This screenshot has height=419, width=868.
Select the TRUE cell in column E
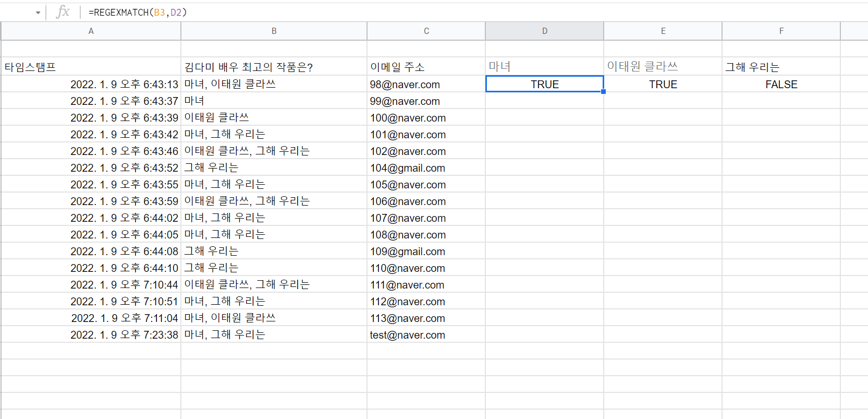pyautogui.click(x=663, y=84)
